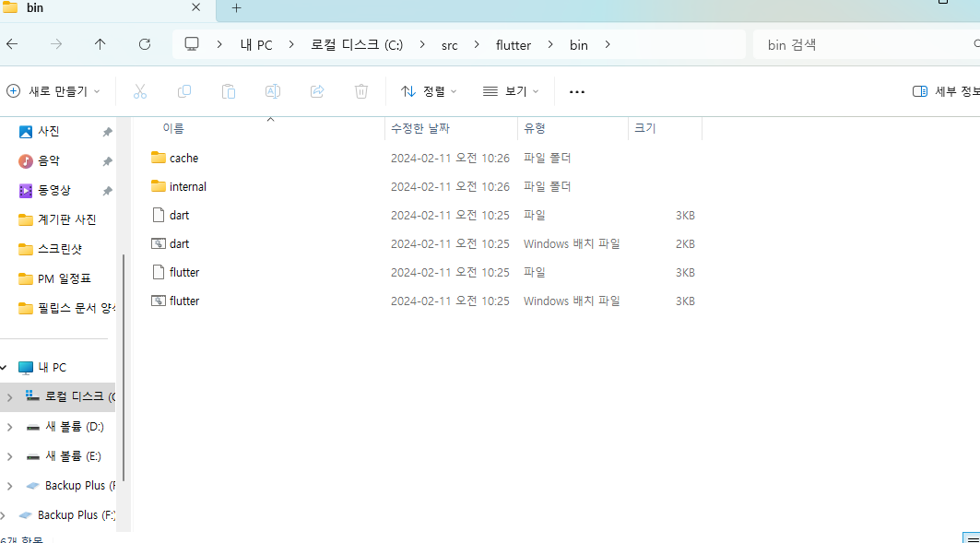
Task: Click the Share icon in toolbar
Action: click(317, 92)
